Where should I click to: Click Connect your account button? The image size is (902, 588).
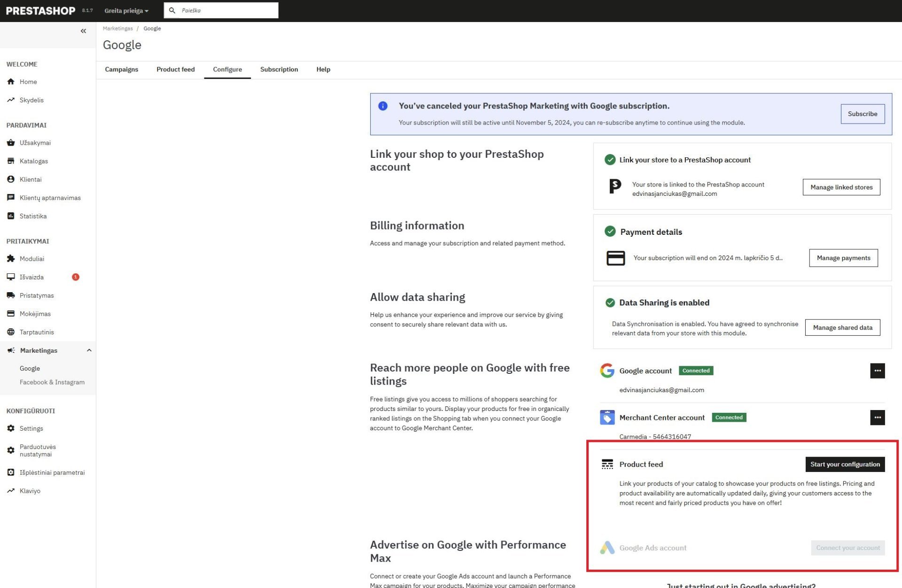tap(848, 548)
